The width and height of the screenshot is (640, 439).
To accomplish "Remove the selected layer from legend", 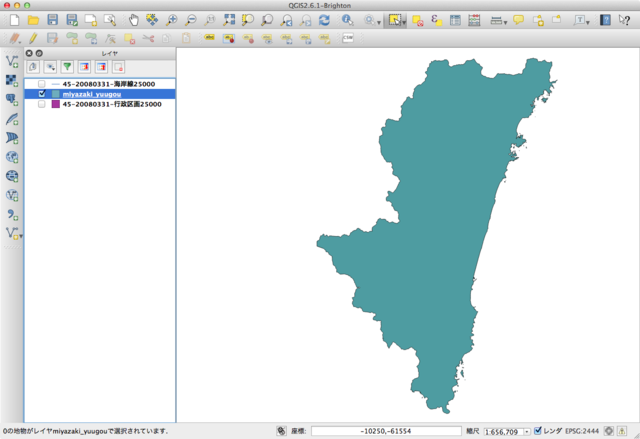I will click(118, 67).
